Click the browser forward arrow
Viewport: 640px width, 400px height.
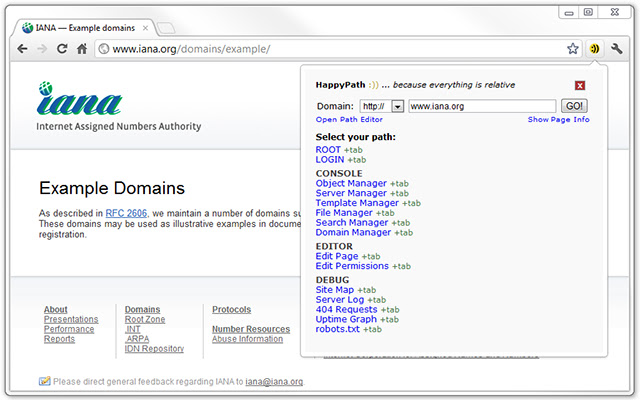[42, 49]
